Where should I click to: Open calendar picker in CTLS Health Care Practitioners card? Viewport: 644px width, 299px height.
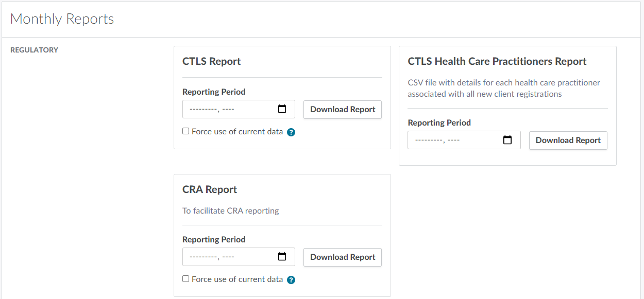click(x=507, y=140)
